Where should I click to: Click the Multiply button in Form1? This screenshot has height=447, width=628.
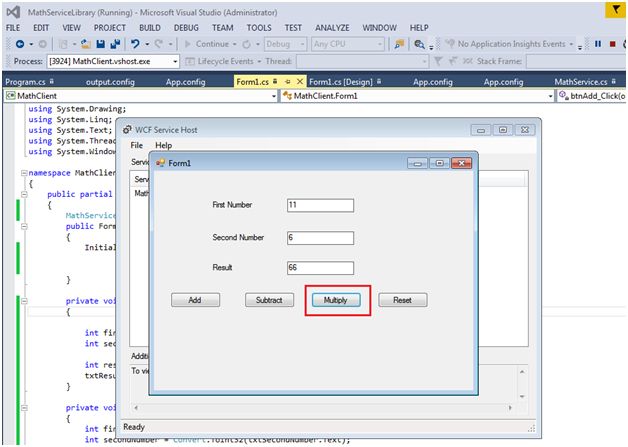pos(336,300)
